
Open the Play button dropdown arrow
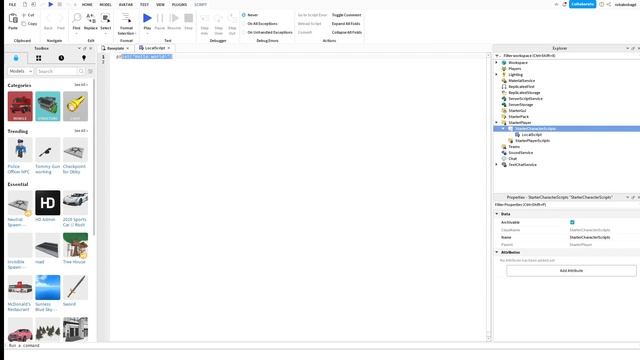[x=147, y=33]
